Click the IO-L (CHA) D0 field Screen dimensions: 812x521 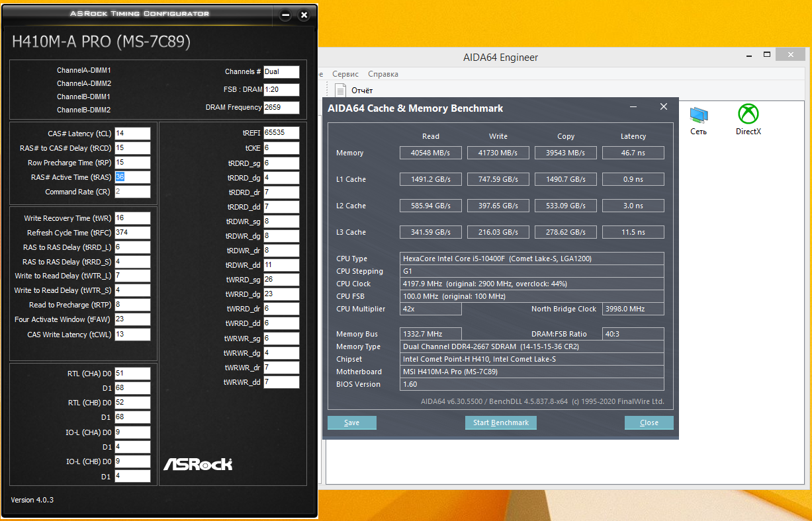pos(132,432)
